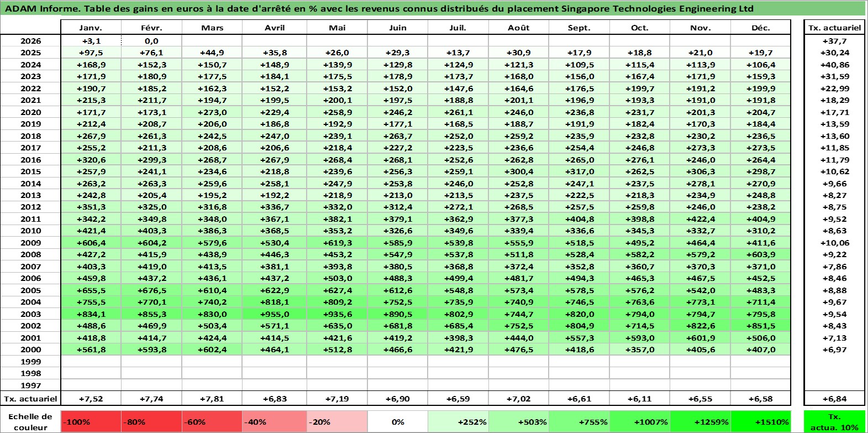
Task: Click the 'ADAM Informe' table title bar
Action: pos(433,8)
